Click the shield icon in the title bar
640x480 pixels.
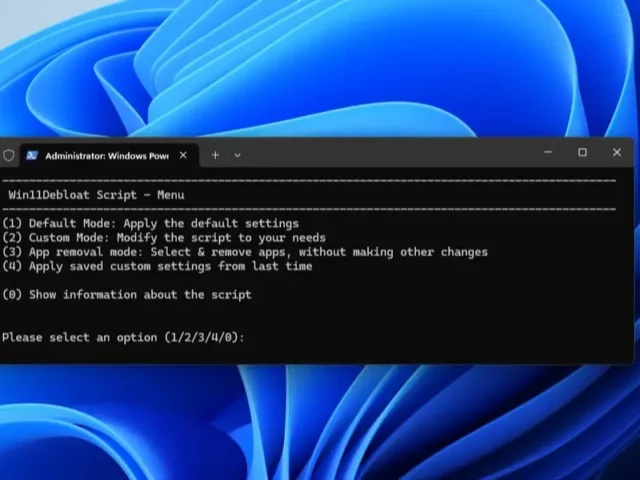tap(9, 155)
